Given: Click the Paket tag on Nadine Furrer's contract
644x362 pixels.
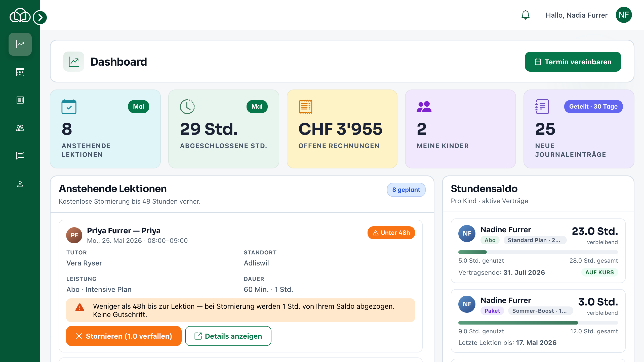Looking at the screenshot, I should pyautogui.click(x=492, y=311).
